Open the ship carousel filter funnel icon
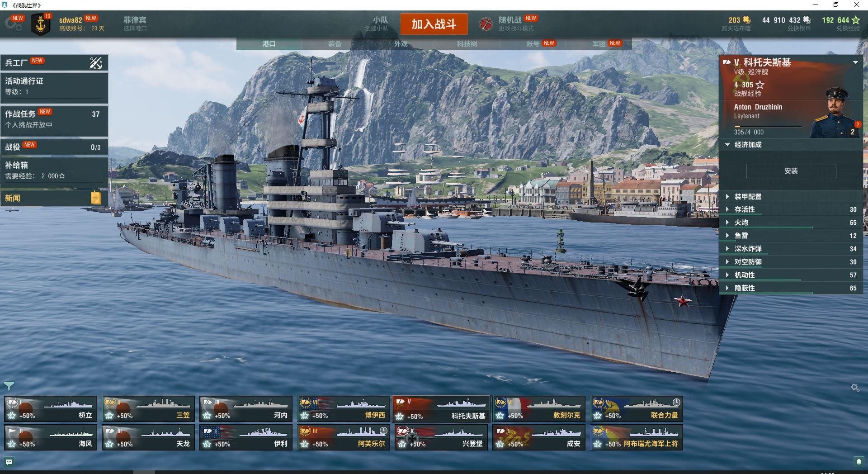The width and height of the screenshot is (868, 474). (x=9, y=385)
